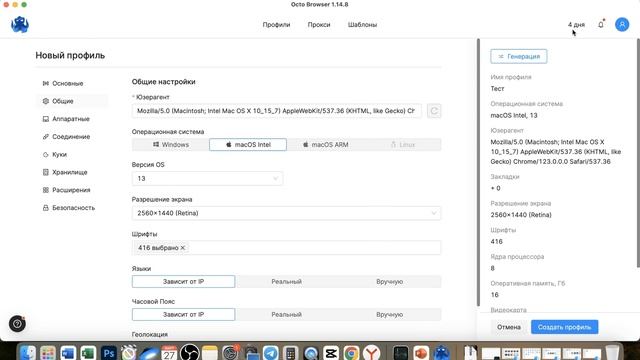Open the Trash in the dock
This screenshot has height=360, width=640.
point(612,353)
